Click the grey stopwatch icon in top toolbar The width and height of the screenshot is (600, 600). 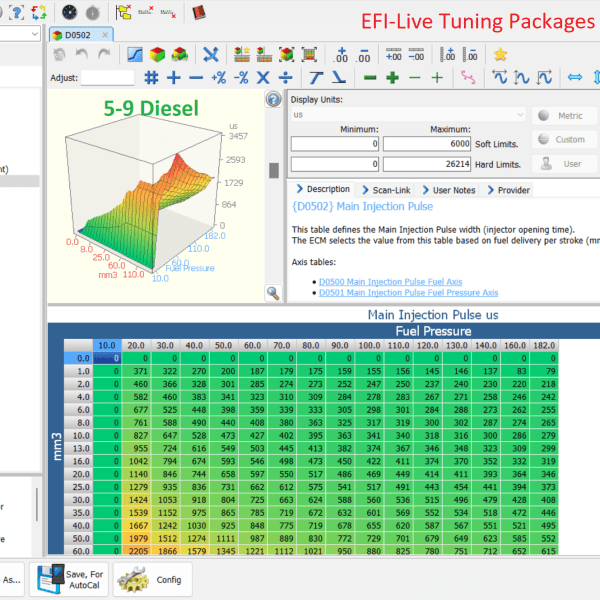[93, 13]
